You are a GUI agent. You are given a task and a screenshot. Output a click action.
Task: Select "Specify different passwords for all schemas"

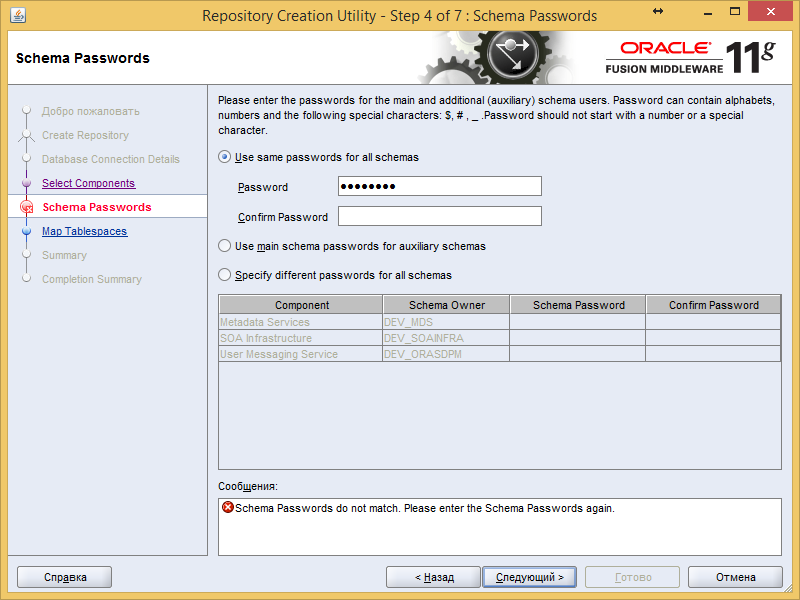pos(224,275)
